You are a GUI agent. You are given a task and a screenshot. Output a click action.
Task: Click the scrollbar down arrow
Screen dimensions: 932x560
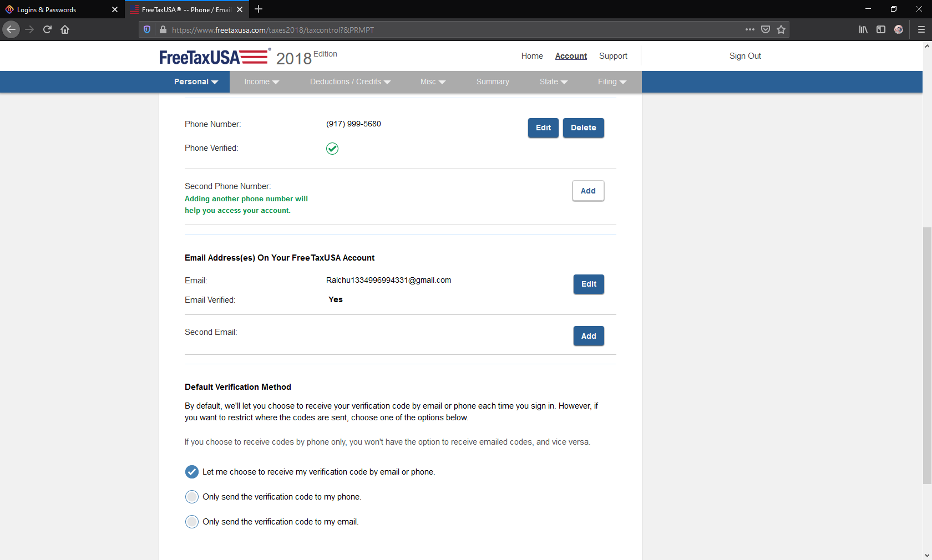click(x=927, y=555)
